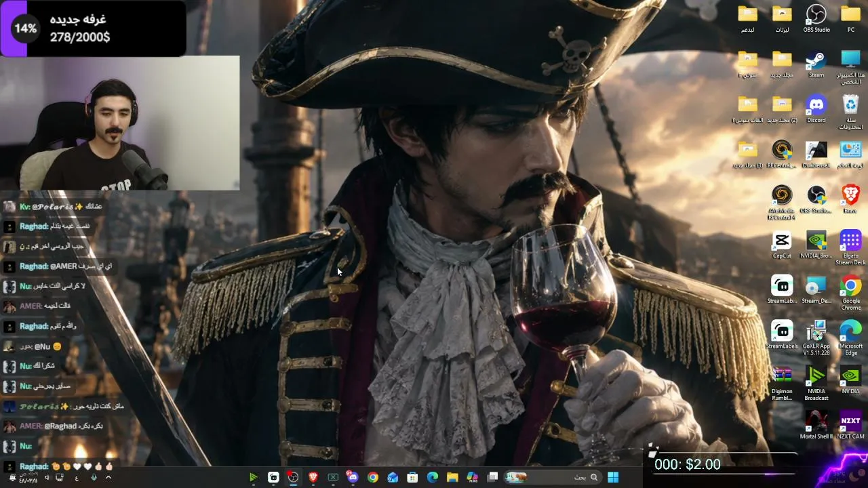Open File Explorer from the taskbar
This screenshot has width=868, height=488.
tap(452, 477)
